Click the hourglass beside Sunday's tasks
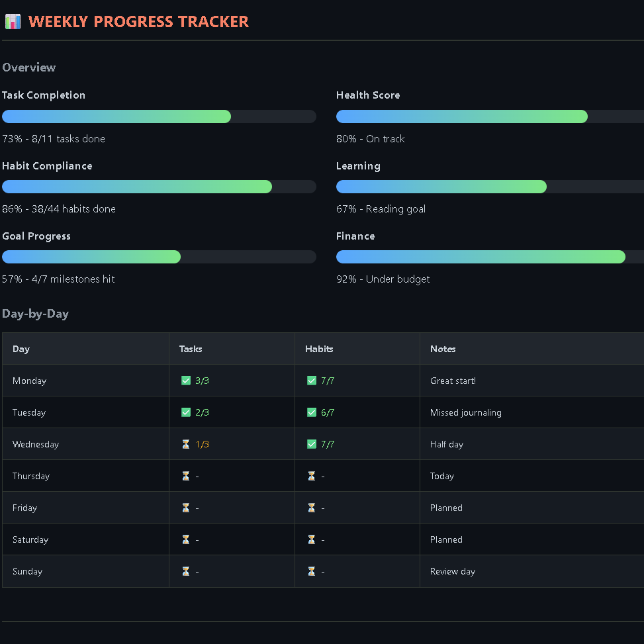The height and width of the screenshot is (644, 644). [x=186, y=571]
